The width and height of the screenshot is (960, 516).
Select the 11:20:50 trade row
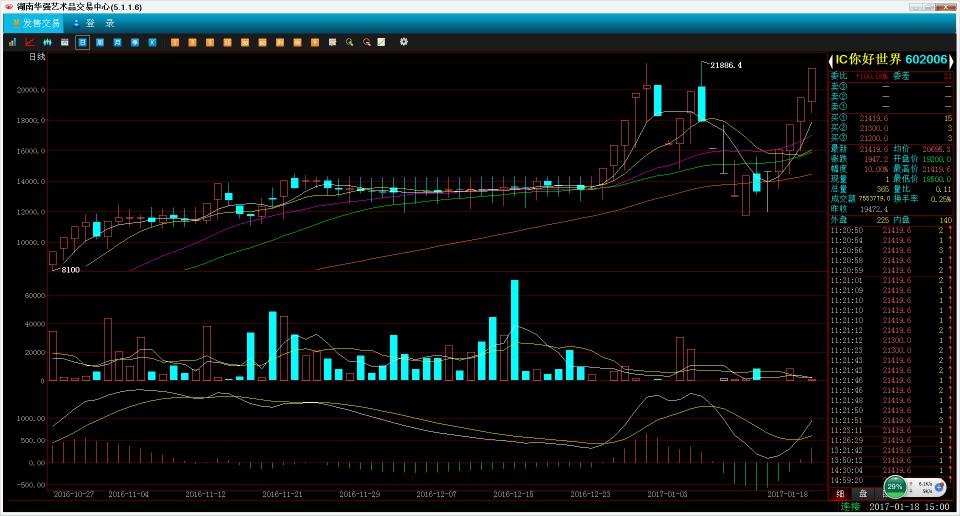coord(891,230)
